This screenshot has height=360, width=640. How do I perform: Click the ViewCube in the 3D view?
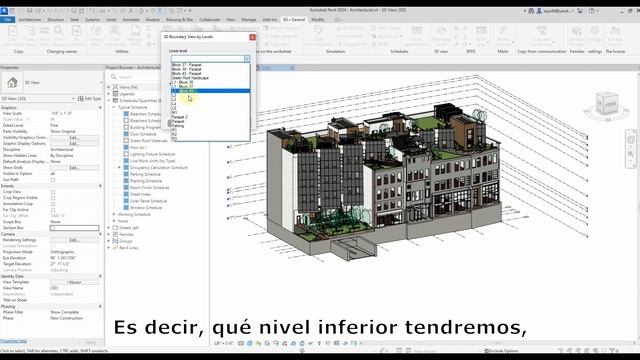tap(607, 104)
